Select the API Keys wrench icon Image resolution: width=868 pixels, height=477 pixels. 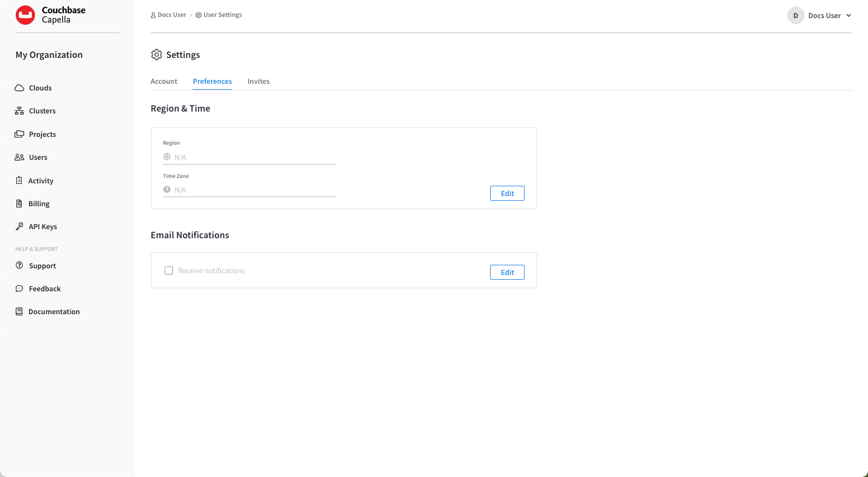pyautogui.click(x=19, y=226)
